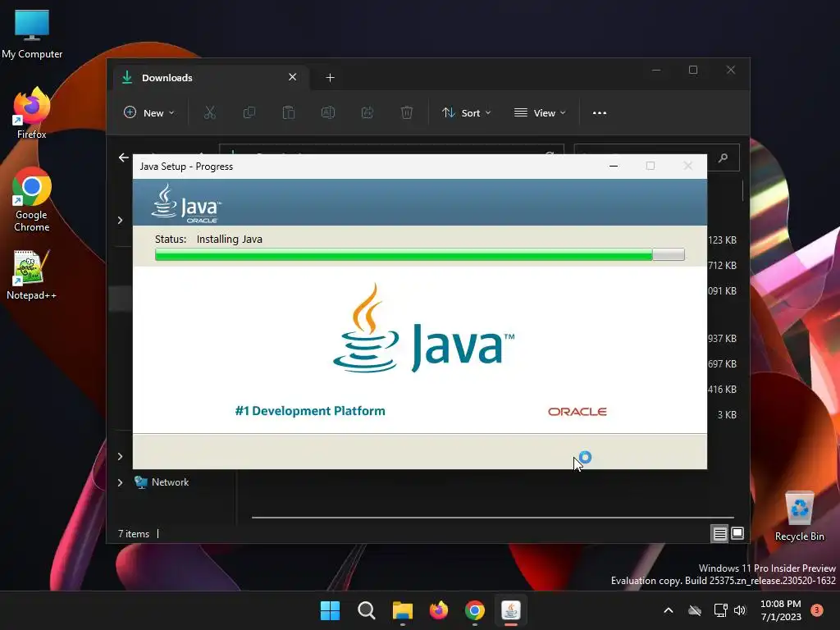Open the volume speaker tray icon
840x630 pixels.
(x=740, y=610)
